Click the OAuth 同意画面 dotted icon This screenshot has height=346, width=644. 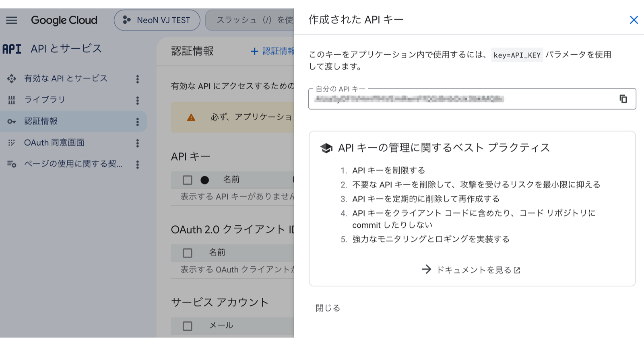[x=12, y=142]
